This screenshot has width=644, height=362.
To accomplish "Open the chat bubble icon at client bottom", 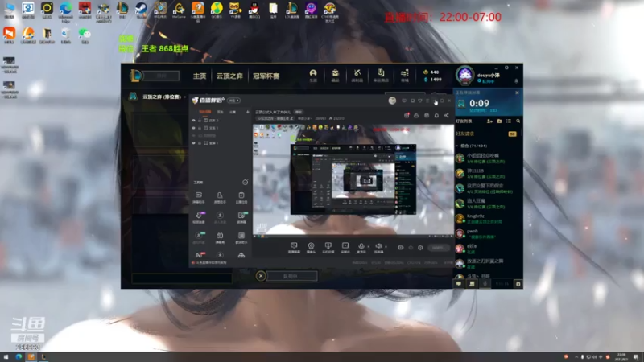I will coord(459,284).
